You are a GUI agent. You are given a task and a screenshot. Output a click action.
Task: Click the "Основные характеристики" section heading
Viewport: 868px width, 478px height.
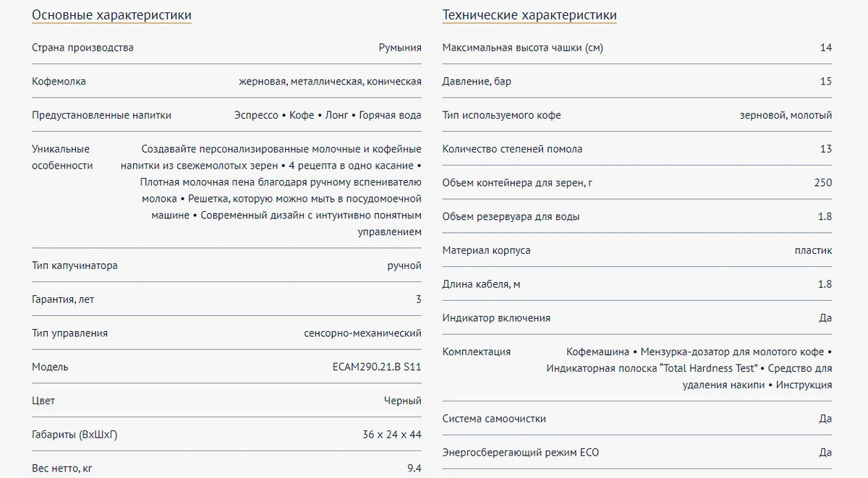coord(111,15)
